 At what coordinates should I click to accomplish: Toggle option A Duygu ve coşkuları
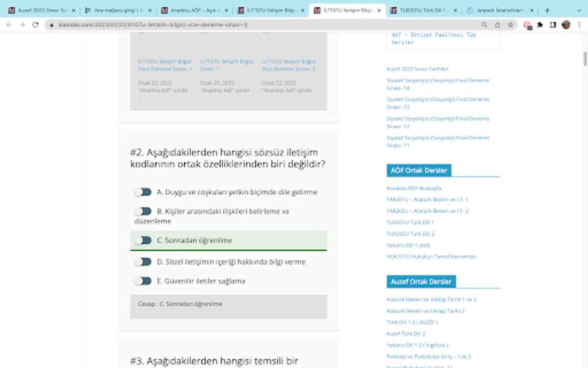pyautogui.click(x=143, y=192)
